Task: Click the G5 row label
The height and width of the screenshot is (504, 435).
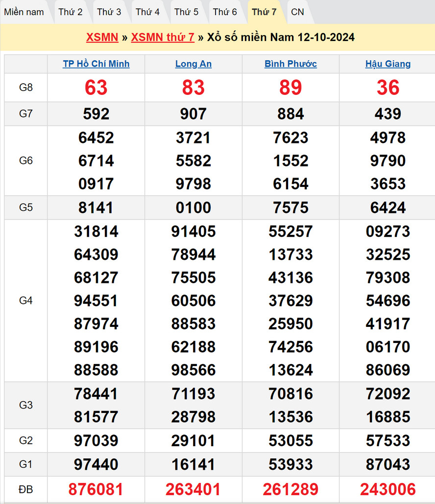Action: click(x=26, y=207)
